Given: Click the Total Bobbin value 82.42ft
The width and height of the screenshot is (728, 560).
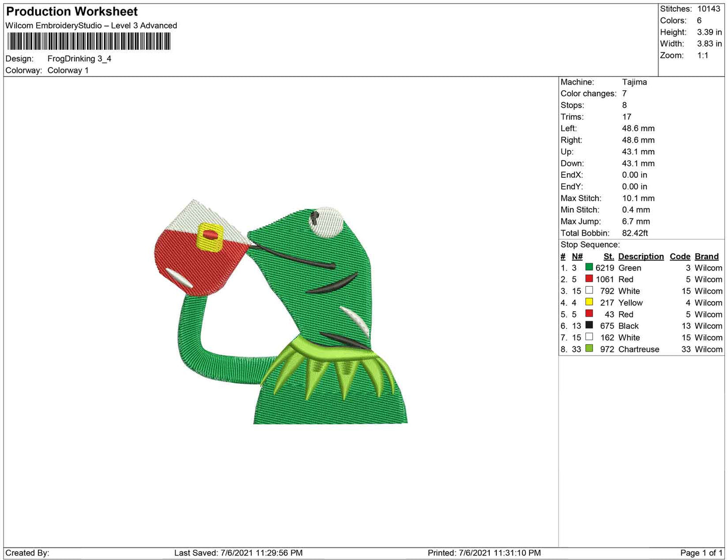Looking at the screenshot, I should [x=635, y=233].
